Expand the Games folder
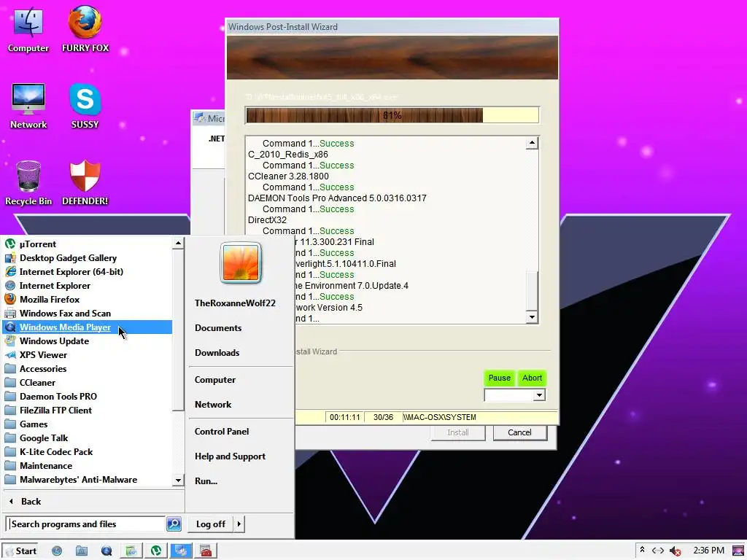This screenshot has height=560, width=747. tap(88, 424)
